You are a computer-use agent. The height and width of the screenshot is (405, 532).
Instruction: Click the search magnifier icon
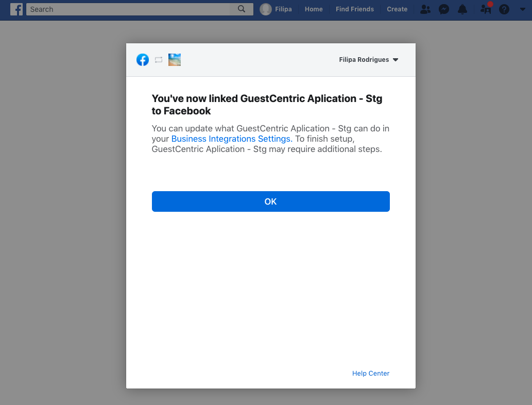pyautogui.click(x=241, y=9)
